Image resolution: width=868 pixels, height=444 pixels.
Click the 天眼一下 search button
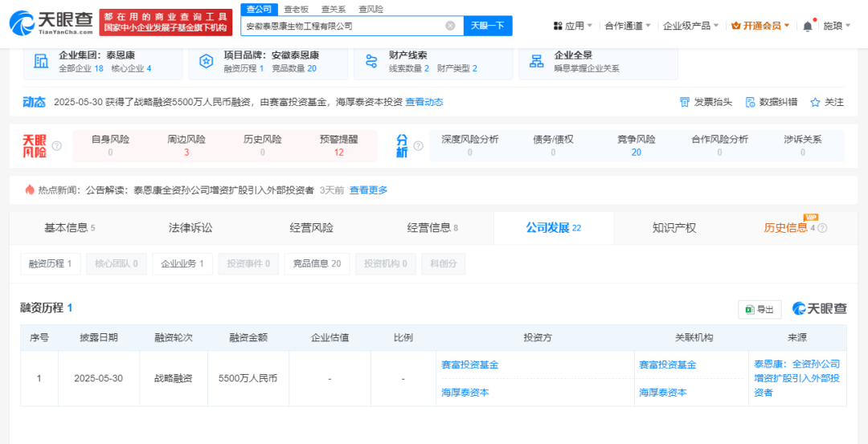[x=487, y=26]
